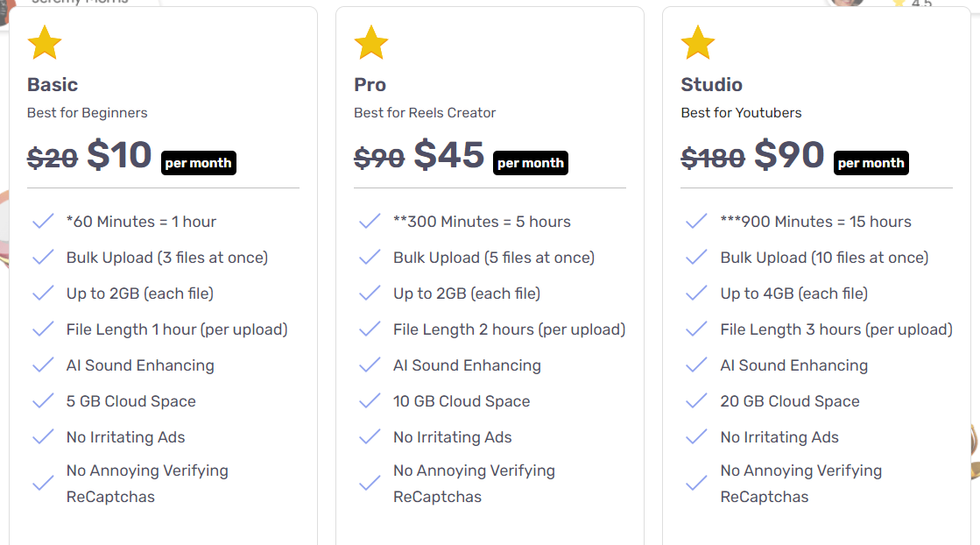
Task: Select the Pro plan heading
Action: pos(370,84)
